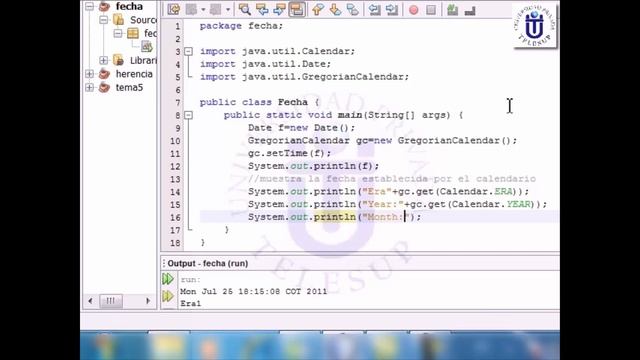The height and width of the screenshot is (360, 640).
Task: Click Calendar.ERA in line 14
Action: click(x=476, y=191)
